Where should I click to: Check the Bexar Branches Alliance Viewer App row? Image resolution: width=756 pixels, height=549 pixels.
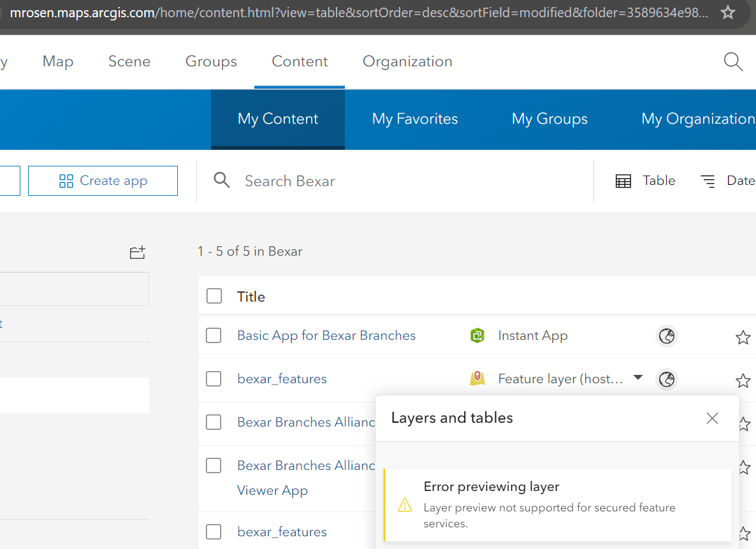pos(214,465)
